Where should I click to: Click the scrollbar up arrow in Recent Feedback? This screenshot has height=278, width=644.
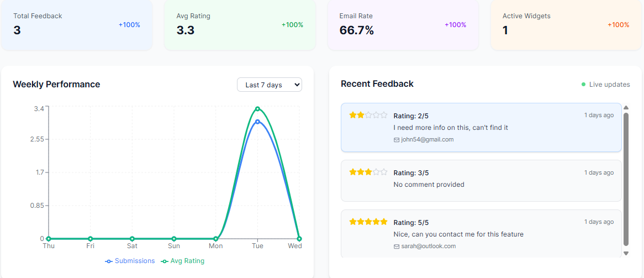(626, 108)
